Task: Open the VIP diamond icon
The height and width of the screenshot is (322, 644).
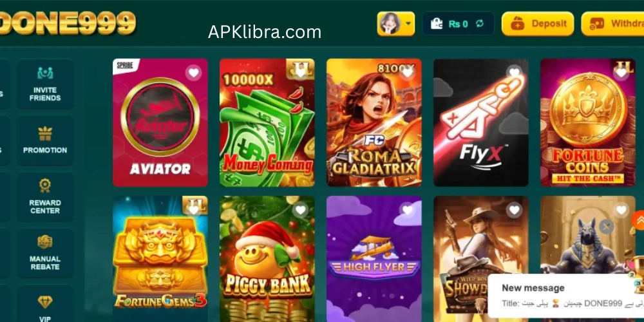Action: pos(45,302)
